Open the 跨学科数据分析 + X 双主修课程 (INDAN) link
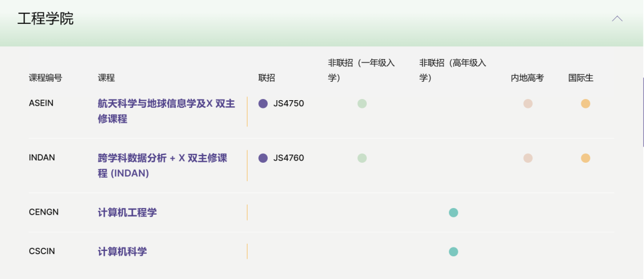This screenshot has height=279, width=644. [163, 166]
